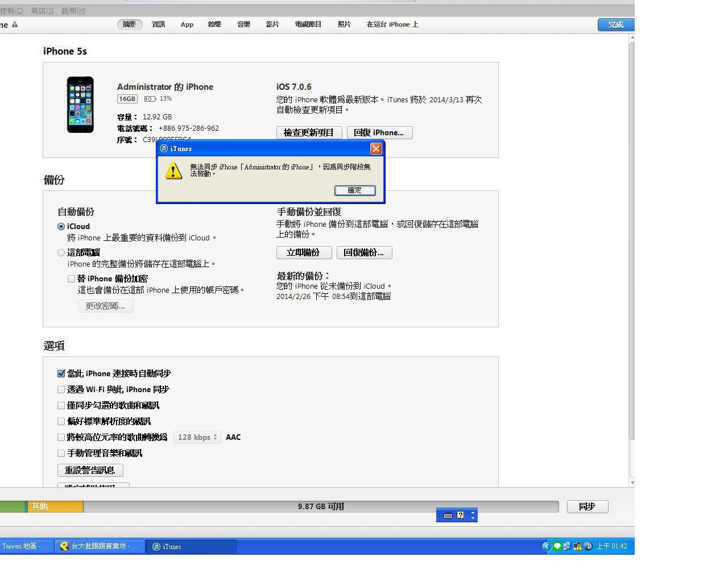Image resolution: width=728 pixels, height=582 pixels.
Task: Click the blue 完成 done button
Action: (x=616, y=24)
